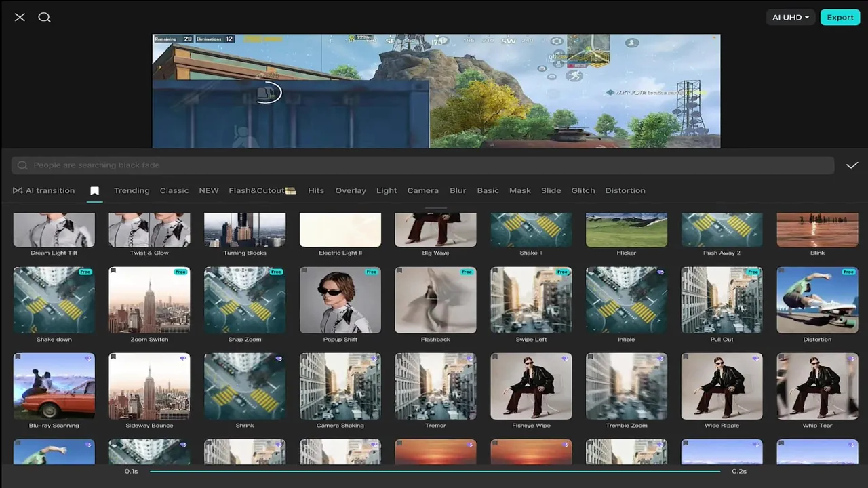Switch to the Glitch tab
This screenshot has height=488, width=868.
point(583,190)
